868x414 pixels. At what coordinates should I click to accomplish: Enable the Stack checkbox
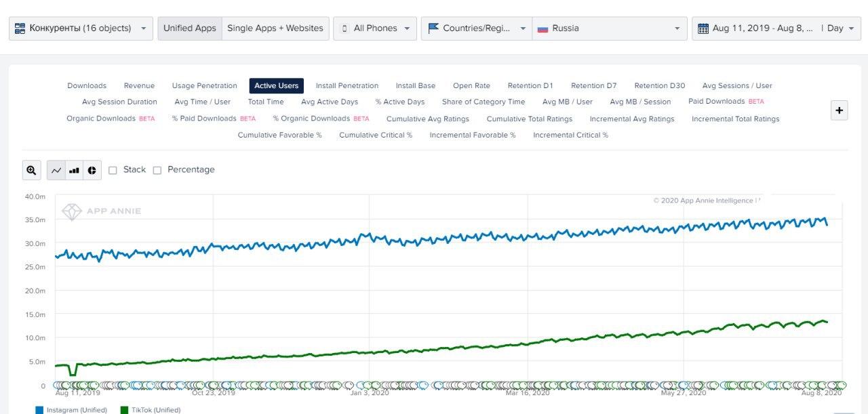113,170
